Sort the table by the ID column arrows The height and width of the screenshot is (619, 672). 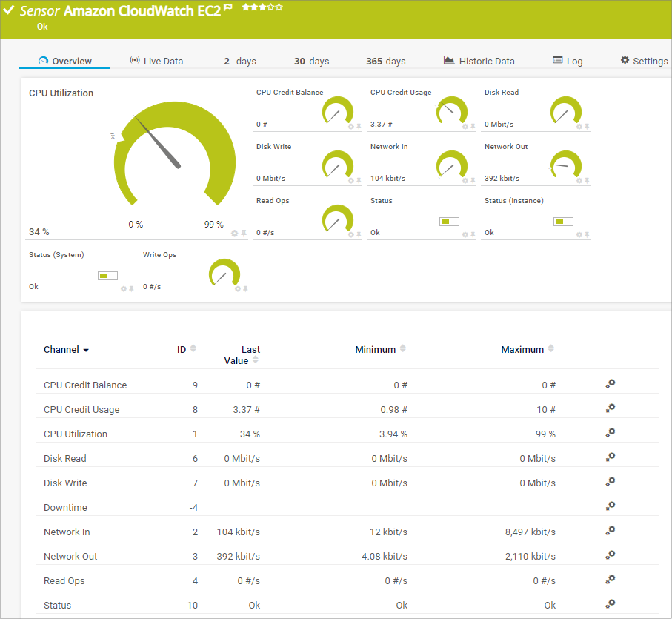pyautogui.click(x=194, y=348)
